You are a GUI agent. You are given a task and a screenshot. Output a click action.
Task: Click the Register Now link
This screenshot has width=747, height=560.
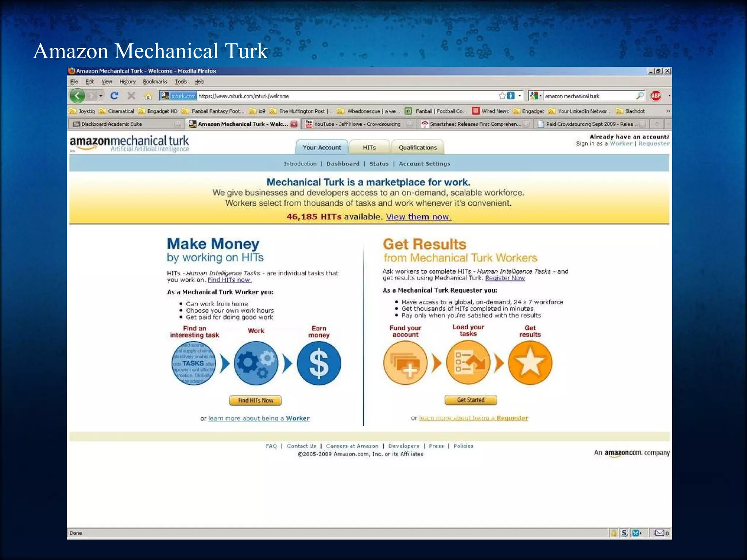click(x=505, y=278)
